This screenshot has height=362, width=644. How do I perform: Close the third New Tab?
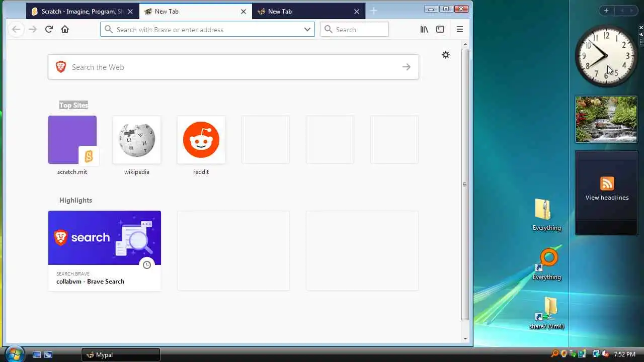point(357,12)
